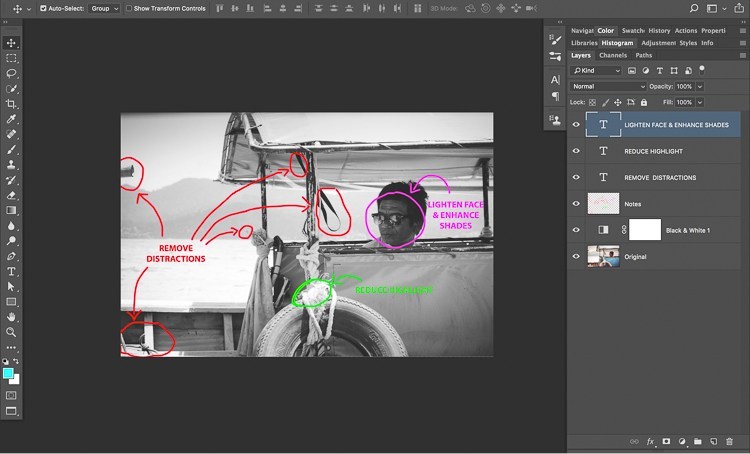Select the Eyedropper tool
Screen dimensions: 750x454
point(11,119)
